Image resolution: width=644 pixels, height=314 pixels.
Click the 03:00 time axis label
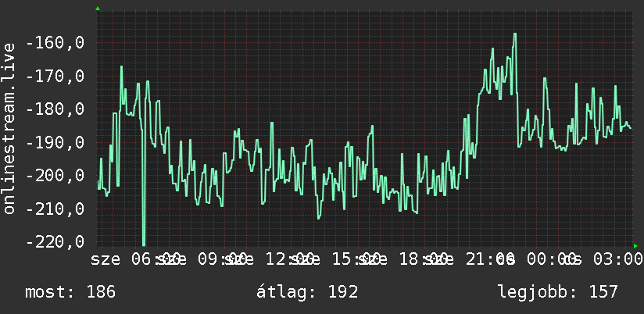point(617,259)
